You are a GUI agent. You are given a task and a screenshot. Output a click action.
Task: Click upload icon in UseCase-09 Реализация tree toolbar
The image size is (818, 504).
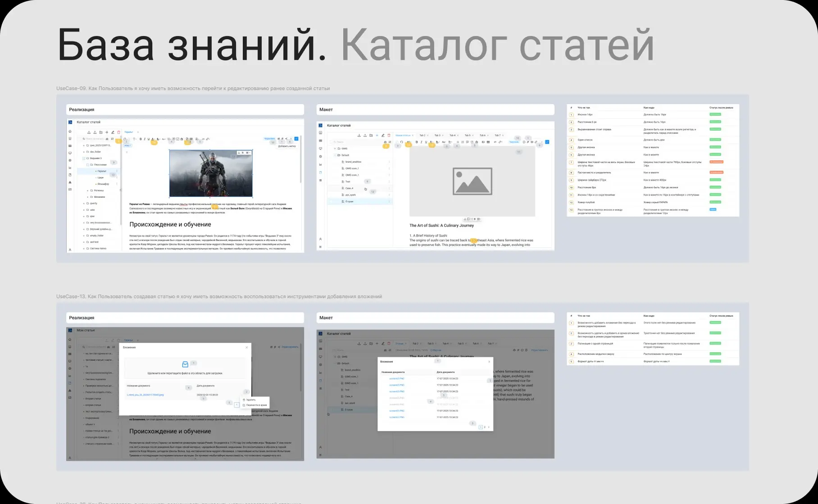[x=95, y=132]
